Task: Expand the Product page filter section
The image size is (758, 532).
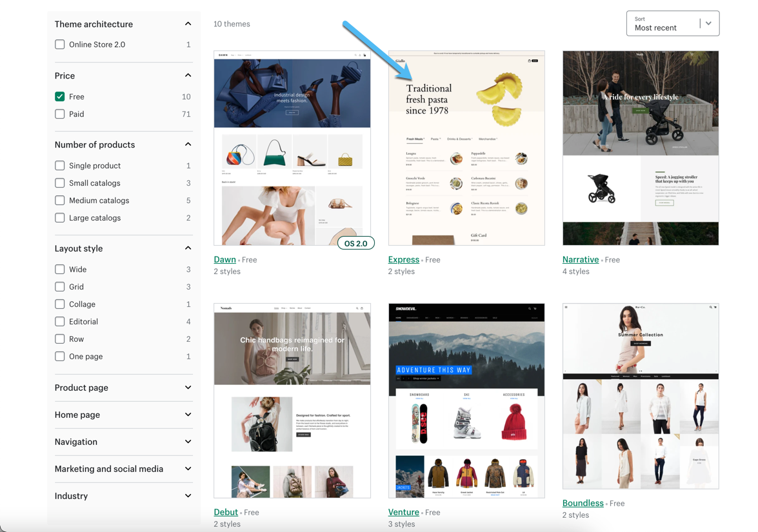Action: tap(123, 388)
